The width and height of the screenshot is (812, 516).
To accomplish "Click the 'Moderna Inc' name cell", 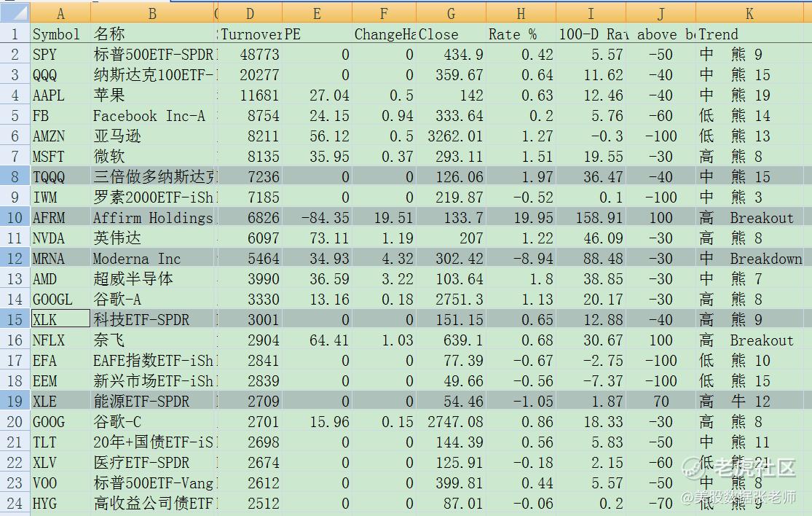I will pyautogui.click(x=152, y=259).
